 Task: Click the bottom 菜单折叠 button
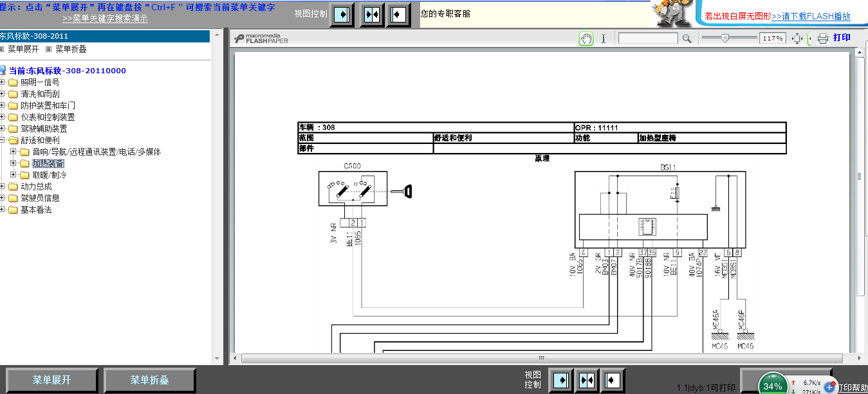(x=149, y=380)
